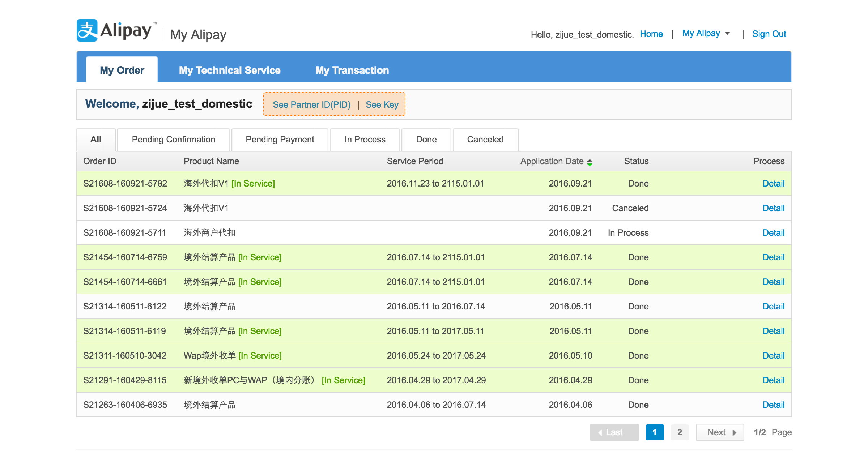Go to page 2
The width and height of the screenshot is (868, 470).
[x=680, y=432]
